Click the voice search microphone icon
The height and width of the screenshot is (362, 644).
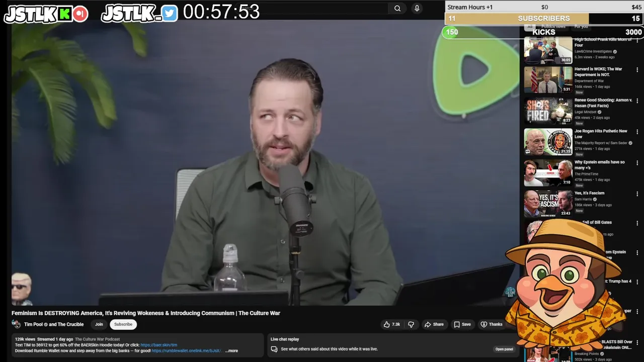coord(417,8)
